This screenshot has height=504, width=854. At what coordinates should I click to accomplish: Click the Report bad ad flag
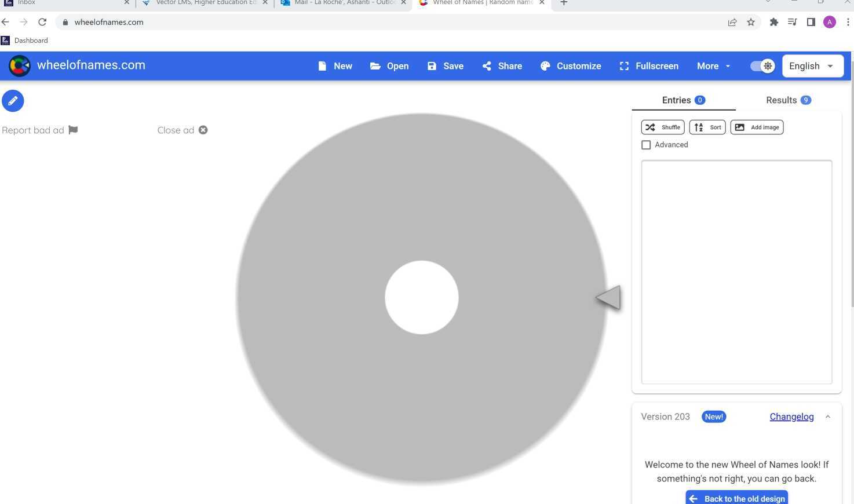[x=73, y=130]
